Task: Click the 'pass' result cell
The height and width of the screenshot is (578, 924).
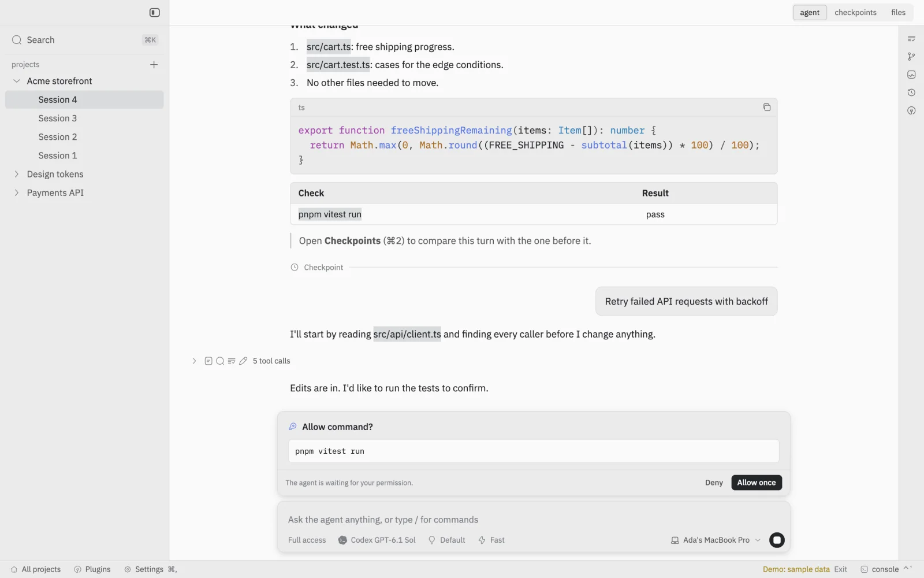Action: coord(655,214)
